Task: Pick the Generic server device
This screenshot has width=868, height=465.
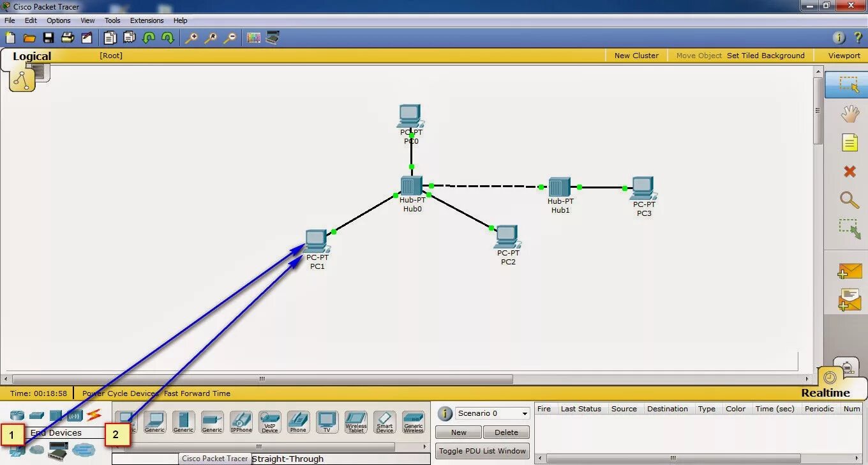Action: pyautogui.click(x=183, y=422)
